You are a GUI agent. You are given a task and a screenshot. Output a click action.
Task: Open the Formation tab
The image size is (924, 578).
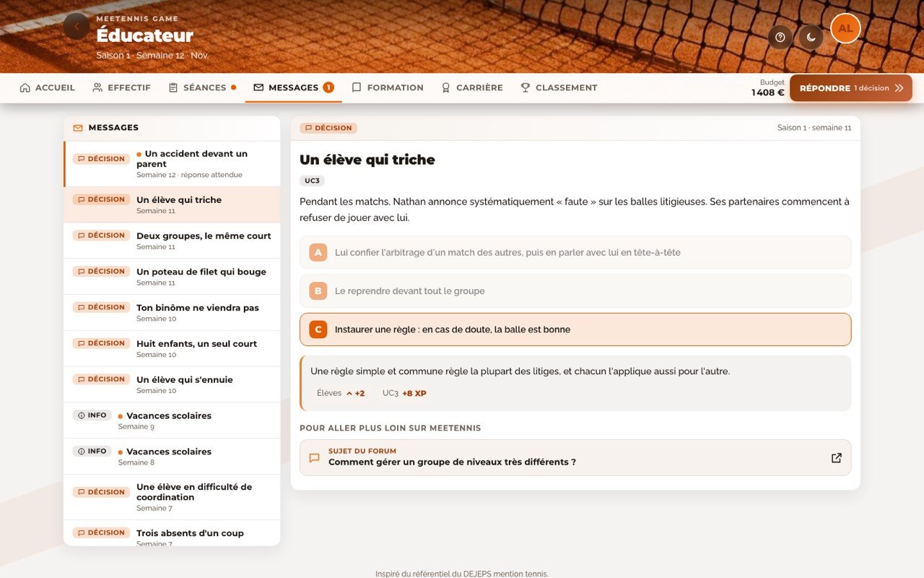tap(388, 87)
